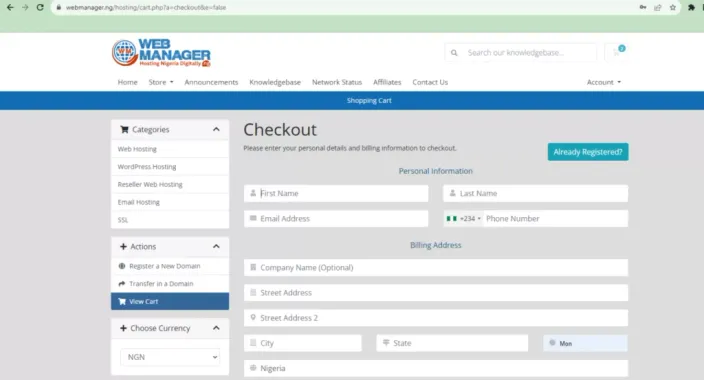Click the Company Name (Optional) field

pos(436,268)
